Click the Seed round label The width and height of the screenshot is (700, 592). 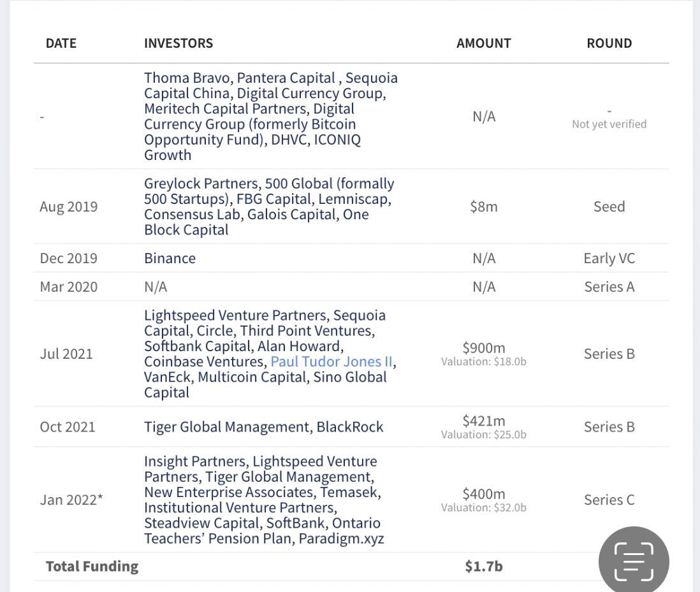coord(609,206)
